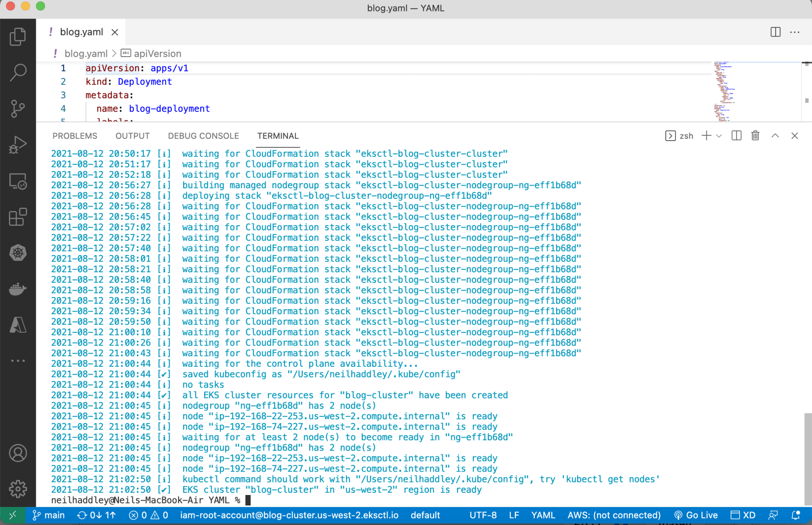The height and width of the screenshot is (525, 812).
Task: Open the Extensions view
Action: [x=18, y=217]
